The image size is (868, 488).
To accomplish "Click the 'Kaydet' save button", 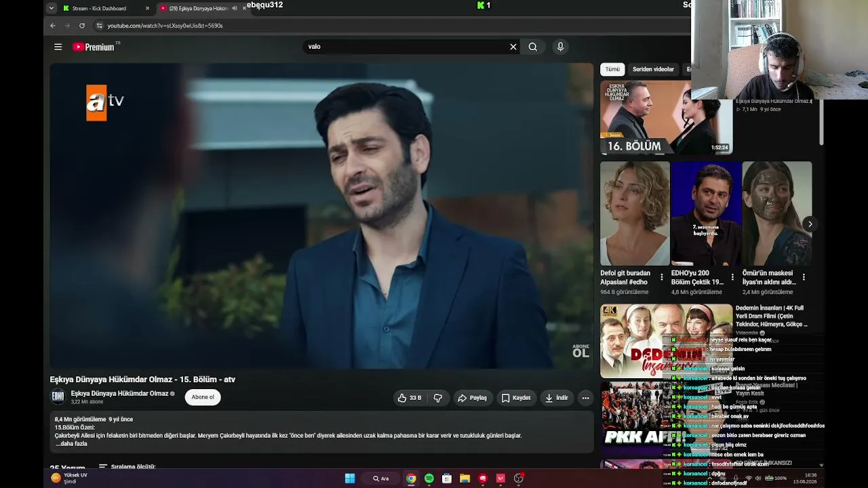I will click(516, 398).
